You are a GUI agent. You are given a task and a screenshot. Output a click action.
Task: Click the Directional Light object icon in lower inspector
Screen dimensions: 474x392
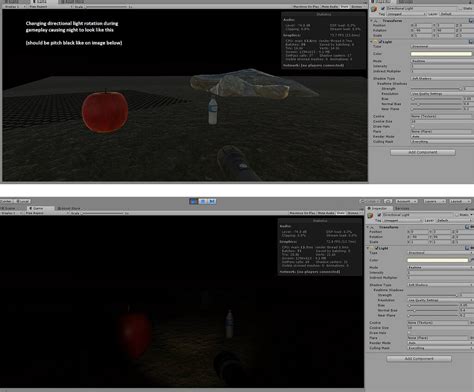pos(370,216)
